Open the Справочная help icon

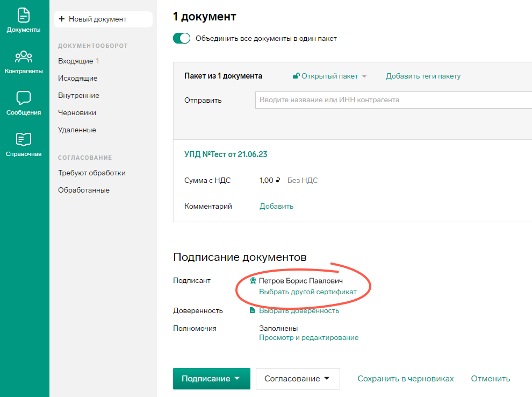click(x=24, y=139)
